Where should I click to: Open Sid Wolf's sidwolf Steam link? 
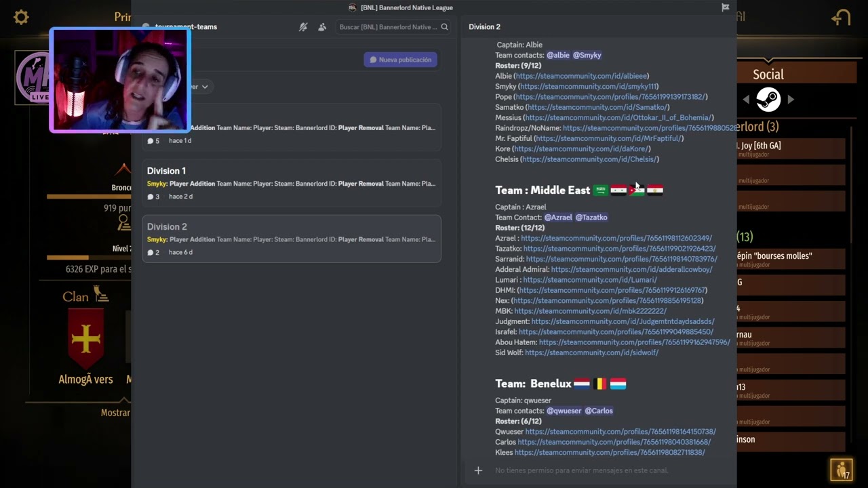(x=592, y=352)
